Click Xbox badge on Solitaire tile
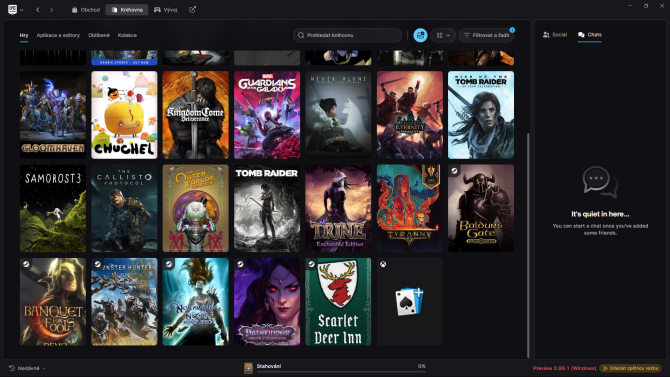This screenshot has width=670, height=377. tap(383, 264)
